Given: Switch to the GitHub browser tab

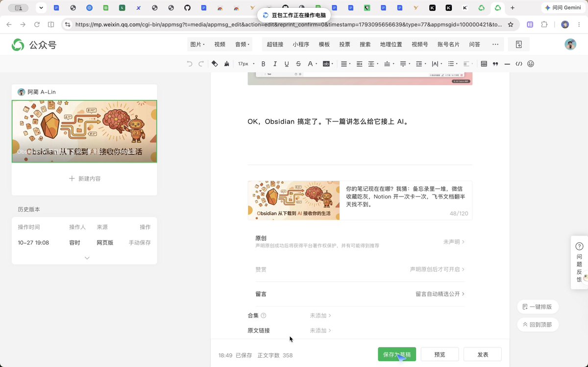Looking at the screenshot, I should coord(187,8).
